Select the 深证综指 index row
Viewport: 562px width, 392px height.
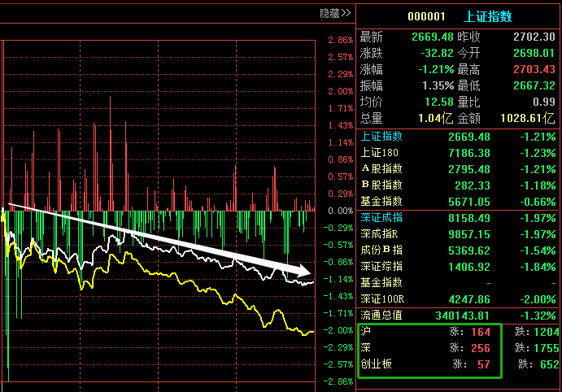pos(458,267)
